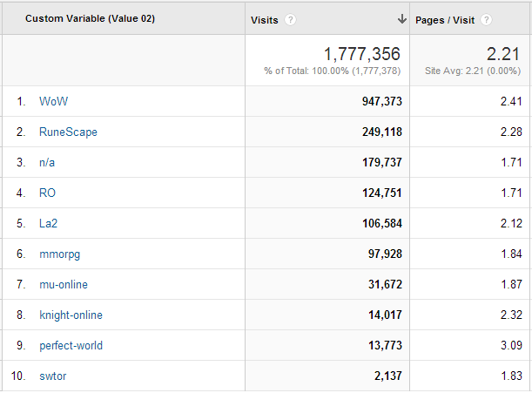The height and width of the screenshot is (393, 532).
Task: Select n/a pages per visit 1.71
Action: click(x=512, y=162)
